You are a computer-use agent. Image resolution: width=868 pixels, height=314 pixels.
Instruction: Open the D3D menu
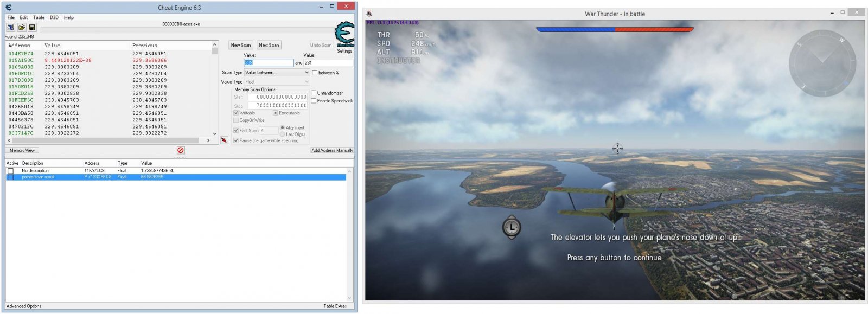coord(54,17)
